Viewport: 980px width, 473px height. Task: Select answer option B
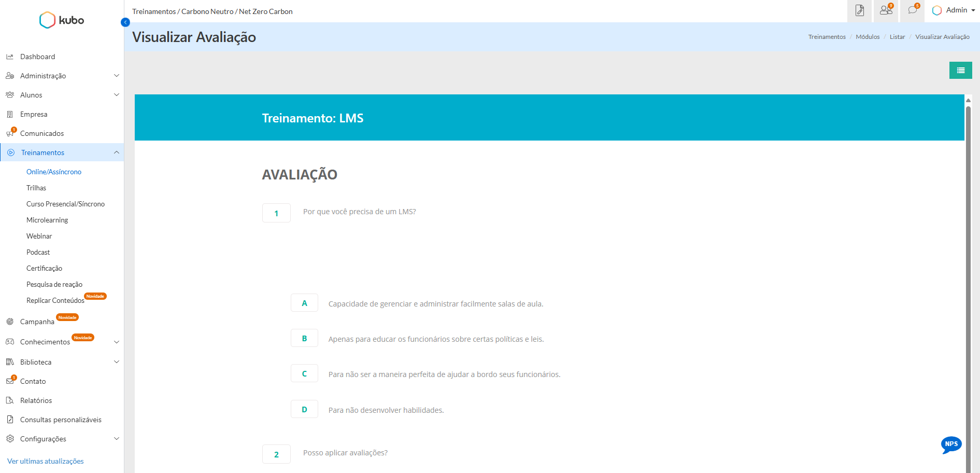304,339
